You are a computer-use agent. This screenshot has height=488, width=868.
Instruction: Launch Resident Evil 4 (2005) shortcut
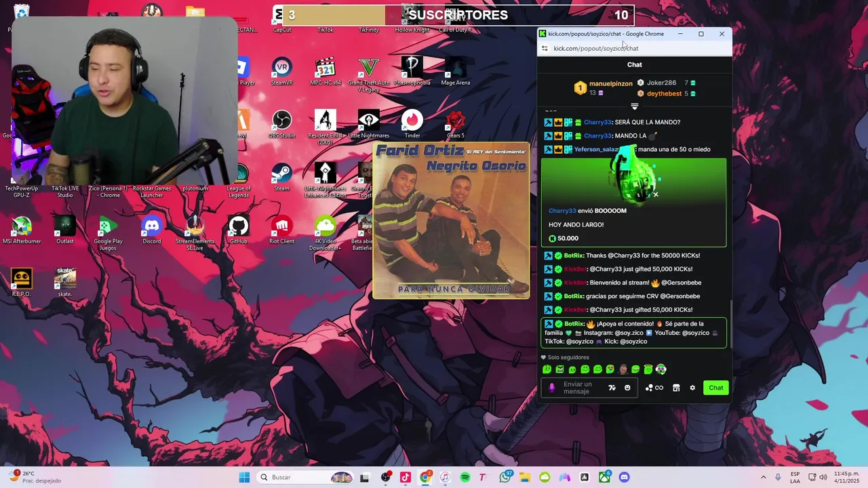point(325,128)
